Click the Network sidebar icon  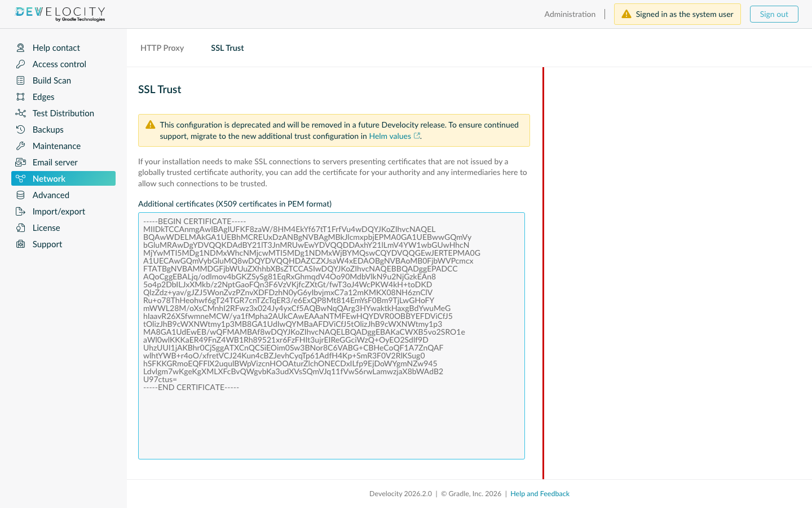click(21, 179)
